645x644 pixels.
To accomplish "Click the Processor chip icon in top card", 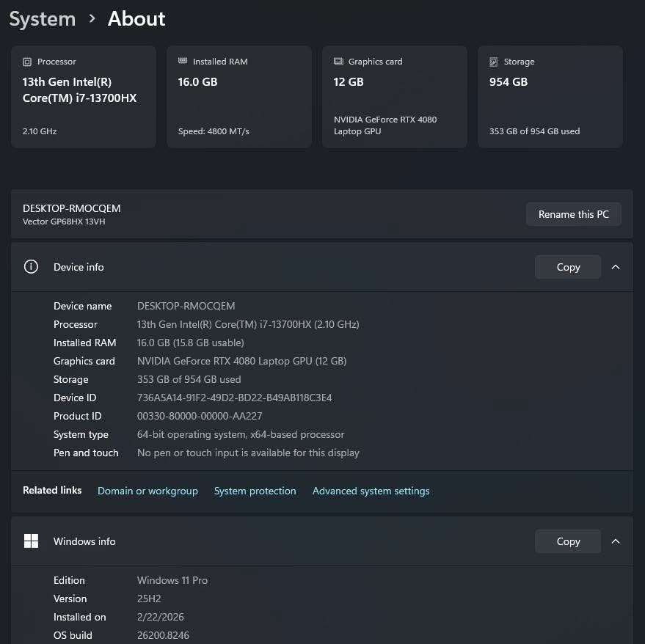I will click(27, 62).
